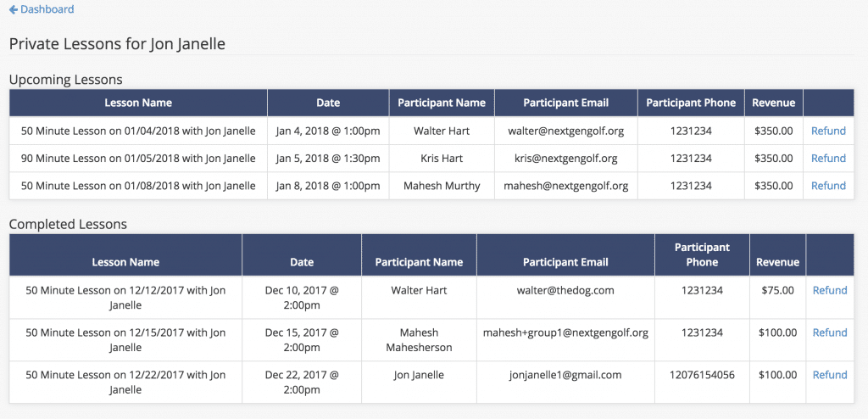
Task: Click the back arrow icon beside Dashboard
Action: pos(14,9)
